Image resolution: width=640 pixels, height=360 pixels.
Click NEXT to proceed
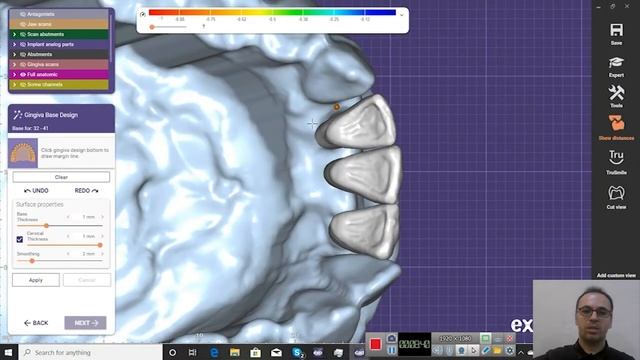85,323
